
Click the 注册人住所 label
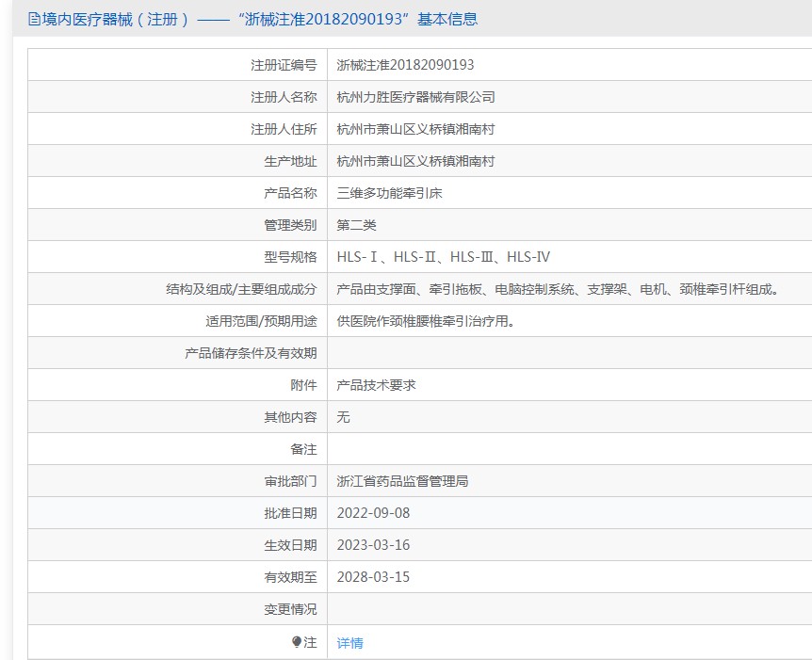[x=284, y=129]
